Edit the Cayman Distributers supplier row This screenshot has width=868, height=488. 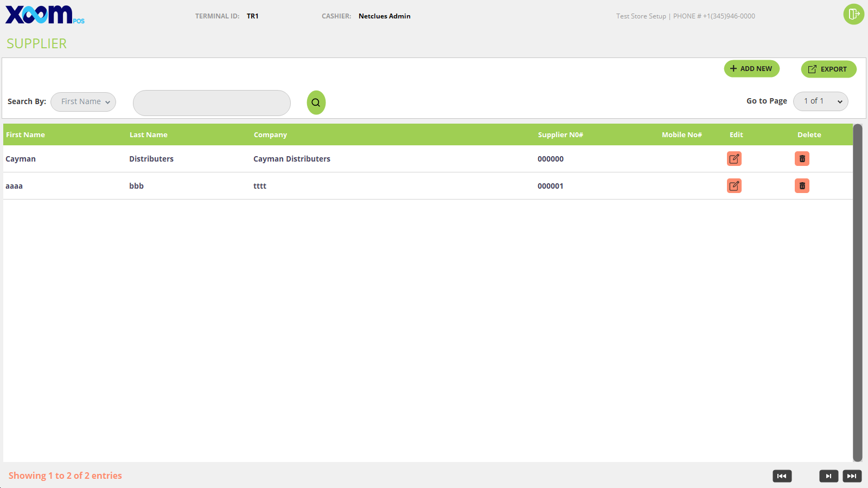coord(734,159)
